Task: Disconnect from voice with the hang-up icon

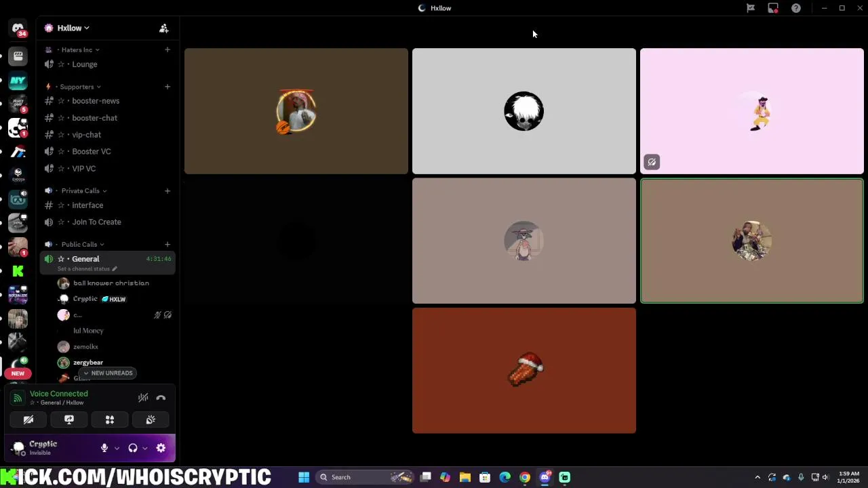Action: click(x=161, y=398)
